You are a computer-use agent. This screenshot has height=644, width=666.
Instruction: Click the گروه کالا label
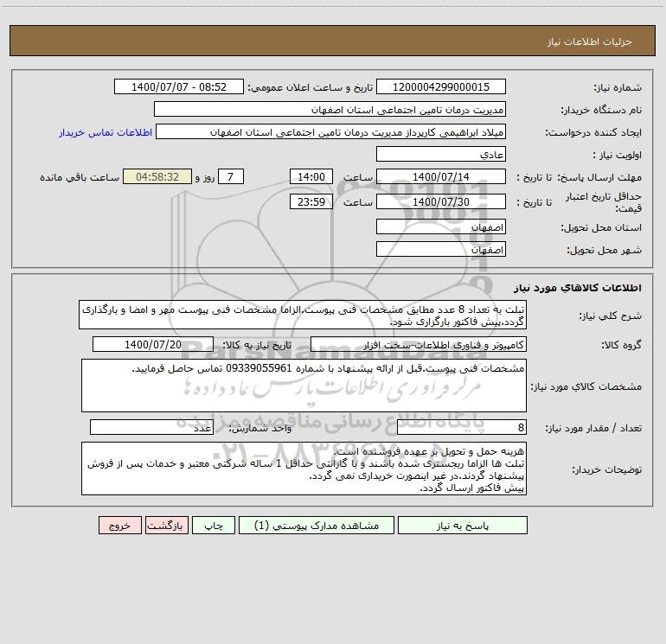(621, 345)
